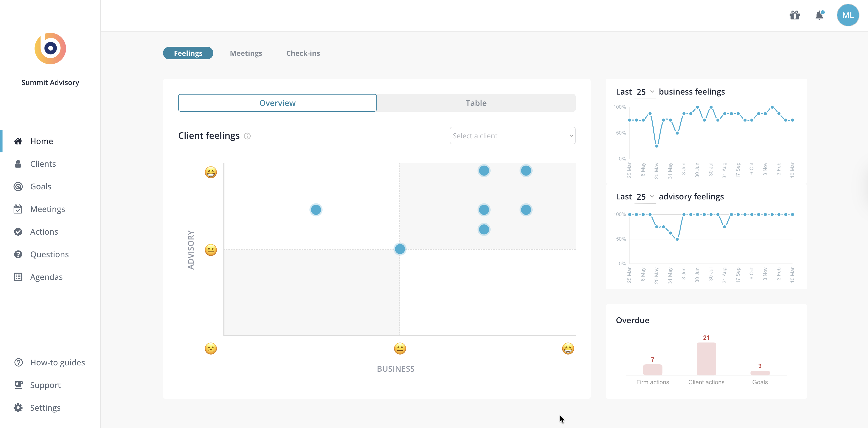Open How-to guides

click(57, 362)
